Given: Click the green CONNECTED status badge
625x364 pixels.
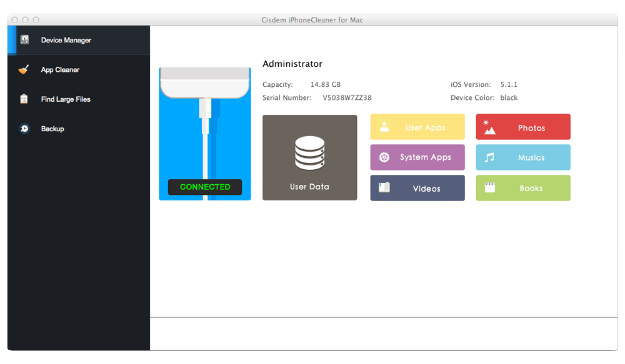Looking at the screenshot, I should 205,187.
